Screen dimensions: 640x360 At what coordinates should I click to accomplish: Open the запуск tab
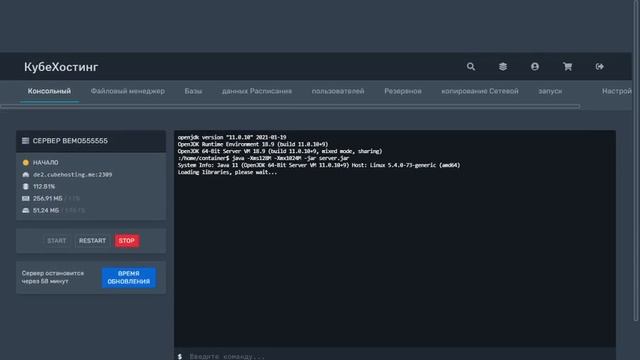point(550,91)
